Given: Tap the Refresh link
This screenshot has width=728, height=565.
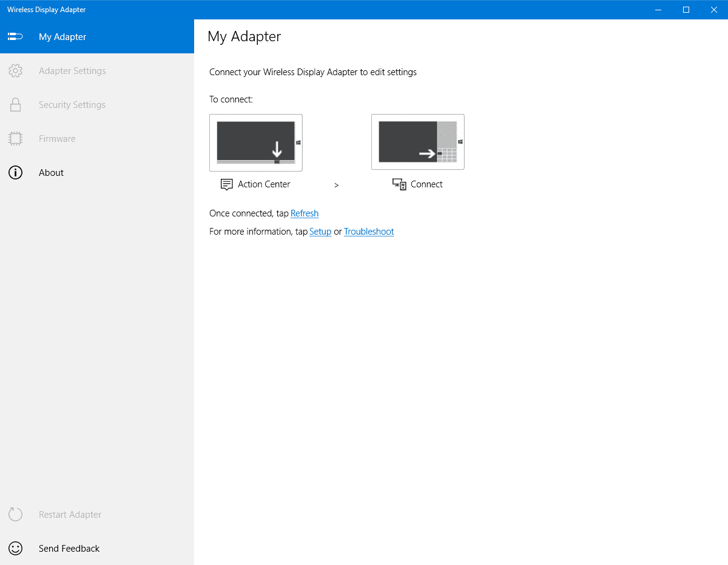Looking at the screenshot, I should pos(305,213).
